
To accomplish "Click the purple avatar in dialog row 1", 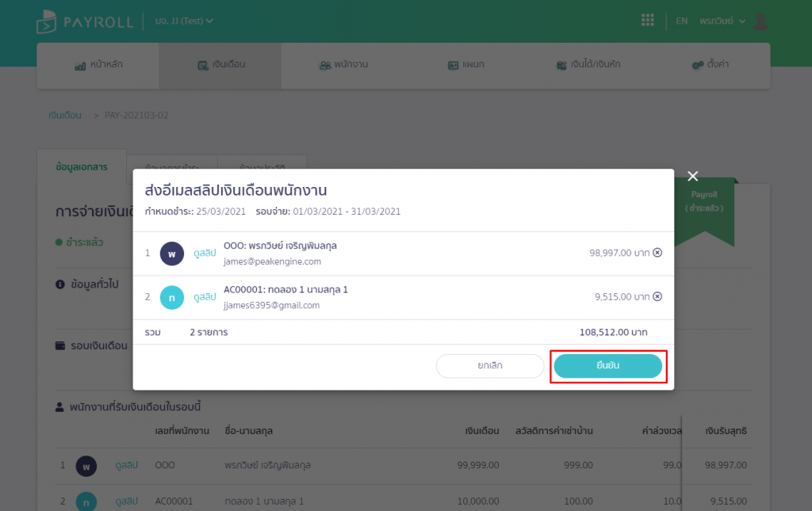I will point(171,254).
